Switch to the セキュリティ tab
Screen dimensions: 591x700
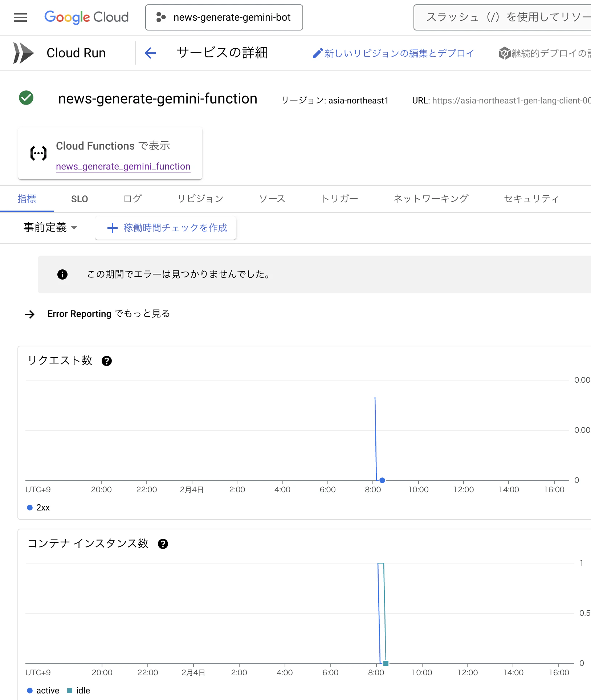pos(531,199)
